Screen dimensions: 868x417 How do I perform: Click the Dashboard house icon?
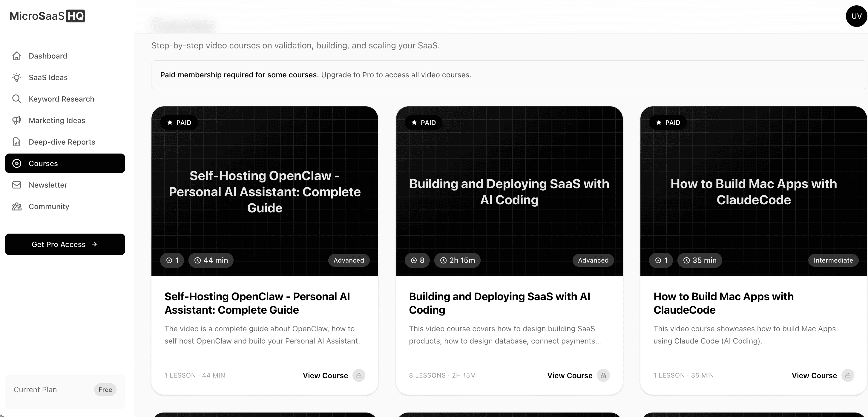pyautogui.click(x=16, y=56)
